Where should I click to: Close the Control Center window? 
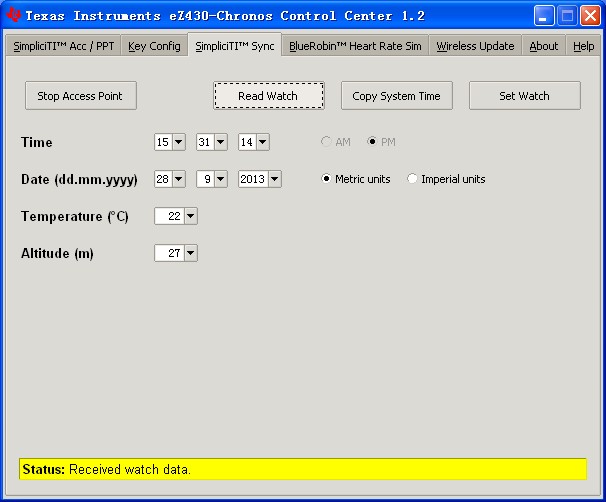[591, 16]
